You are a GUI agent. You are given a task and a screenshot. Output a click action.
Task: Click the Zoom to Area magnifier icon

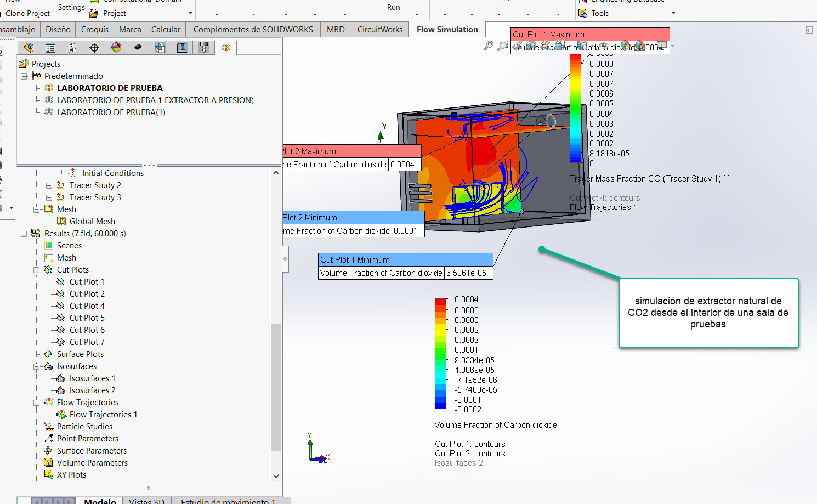pos(502,46)
